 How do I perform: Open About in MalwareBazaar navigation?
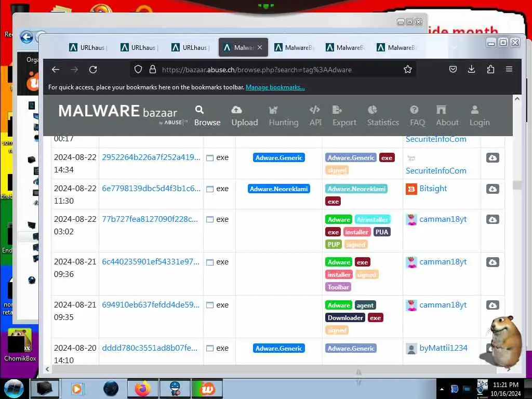coord(447,116)
